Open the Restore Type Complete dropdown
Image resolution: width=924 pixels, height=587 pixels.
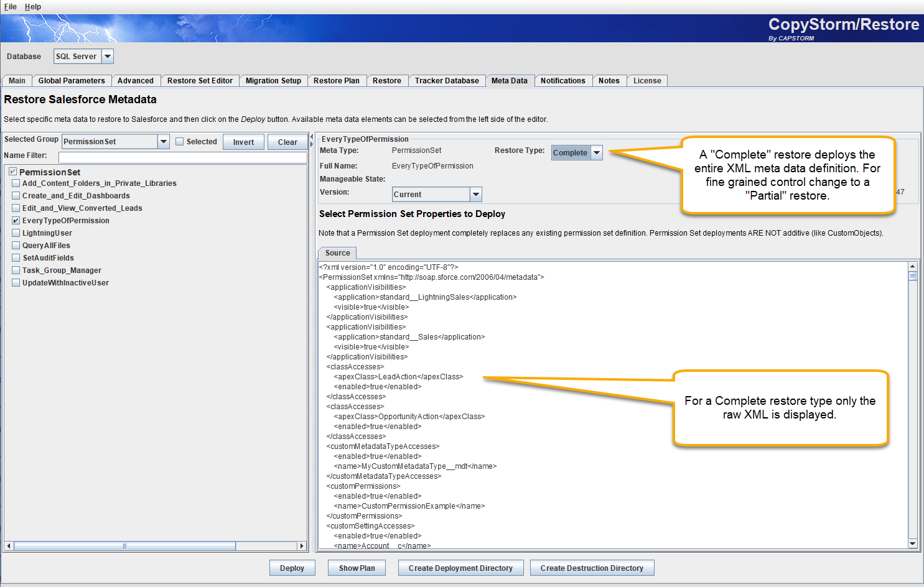click(x=597, y=153)
